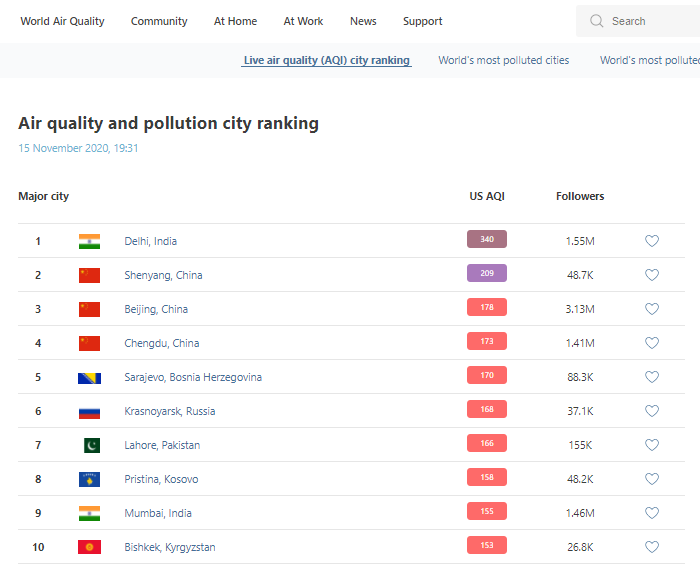Click the Kyrgyzstan flag icon
The width and height of the screenshot is (700, 565).
[x=89, y=547]
